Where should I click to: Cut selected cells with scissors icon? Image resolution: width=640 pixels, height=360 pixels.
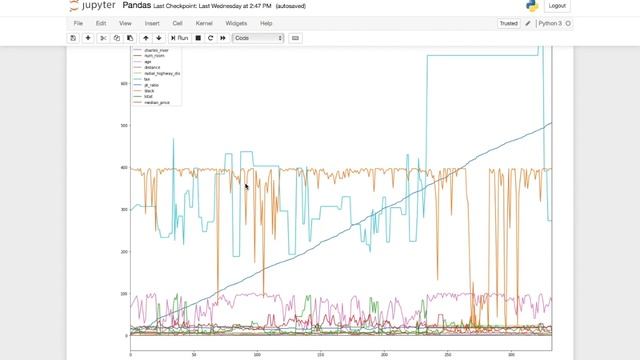[103, 38]
